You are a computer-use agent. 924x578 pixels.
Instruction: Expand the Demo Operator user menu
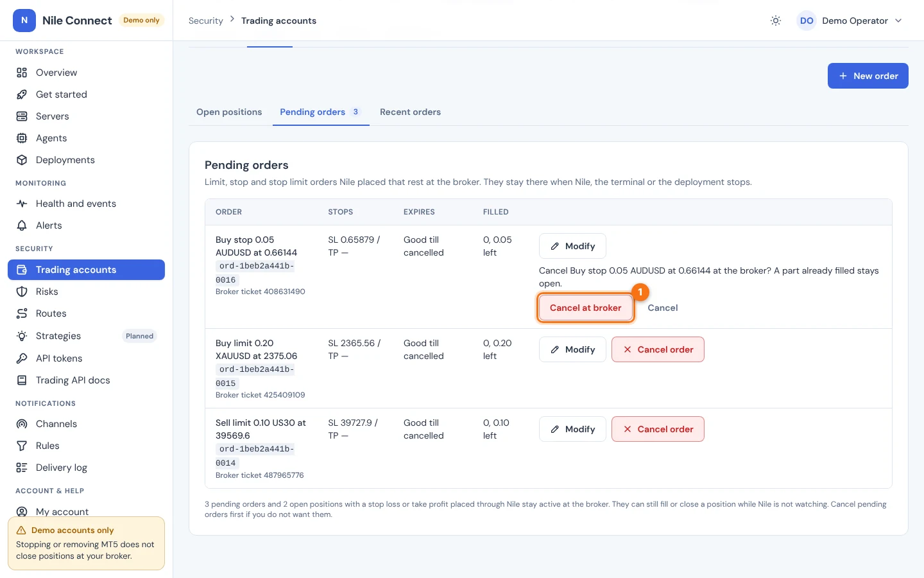851,21
